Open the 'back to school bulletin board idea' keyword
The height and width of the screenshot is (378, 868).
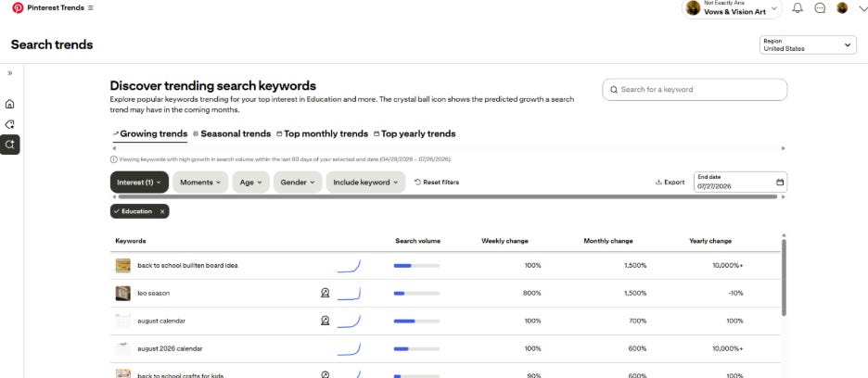tap(187, 266)
